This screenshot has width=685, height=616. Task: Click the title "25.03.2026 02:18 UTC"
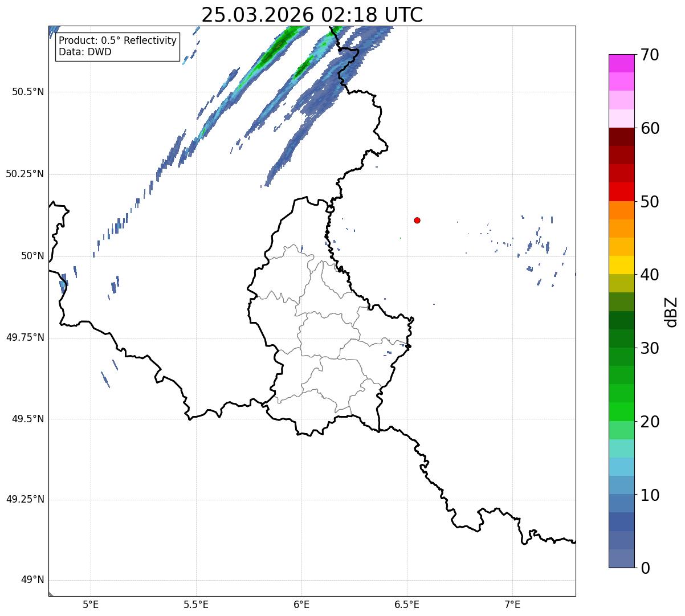pos(312,15)
